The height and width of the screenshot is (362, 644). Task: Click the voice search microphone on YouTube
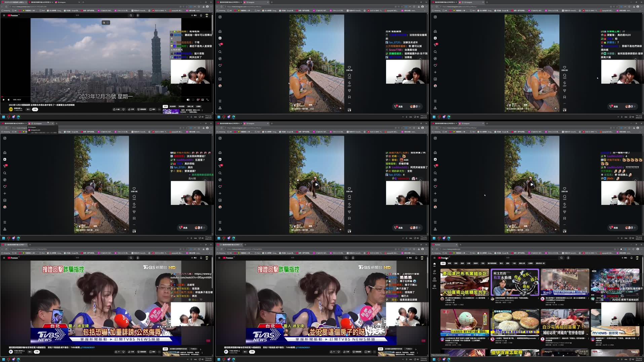[138, 15]
